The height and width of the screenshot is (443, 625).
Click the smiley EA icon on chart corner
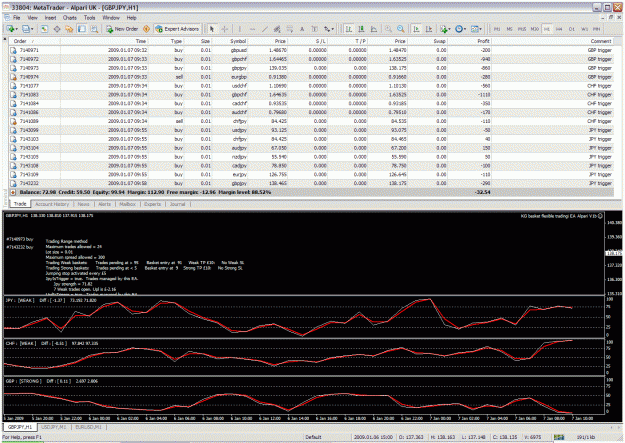[x=600, y=216]
